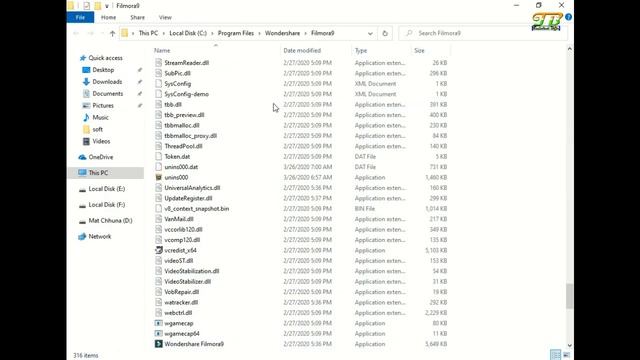
Task: Sort by Date modified column header
Action: click(x=302, y=51)
